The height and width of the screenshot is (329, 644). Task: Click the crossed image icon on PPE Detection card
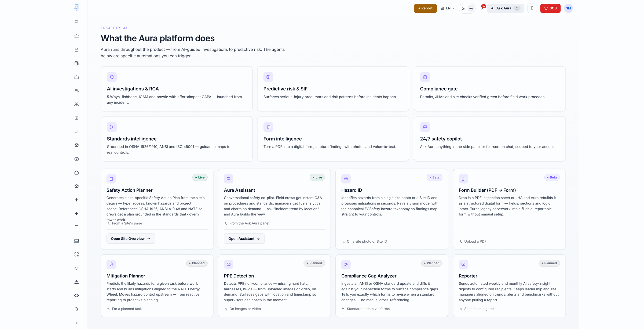pos(229,264)
